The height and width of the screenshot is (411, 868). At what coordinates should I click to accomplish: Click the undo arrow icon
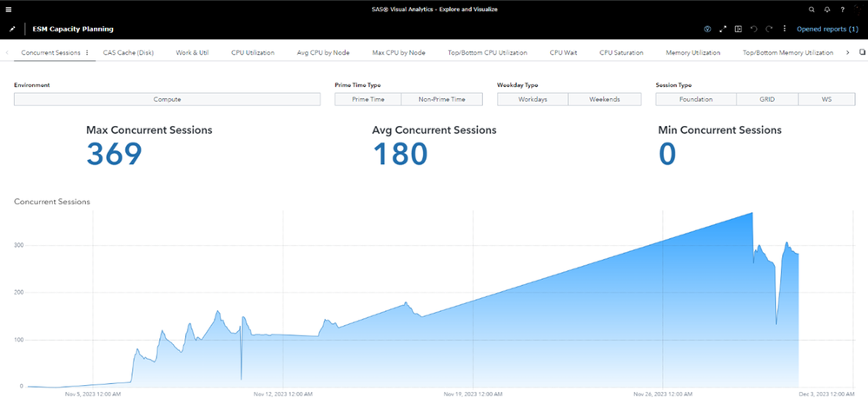tap(753, 29)
